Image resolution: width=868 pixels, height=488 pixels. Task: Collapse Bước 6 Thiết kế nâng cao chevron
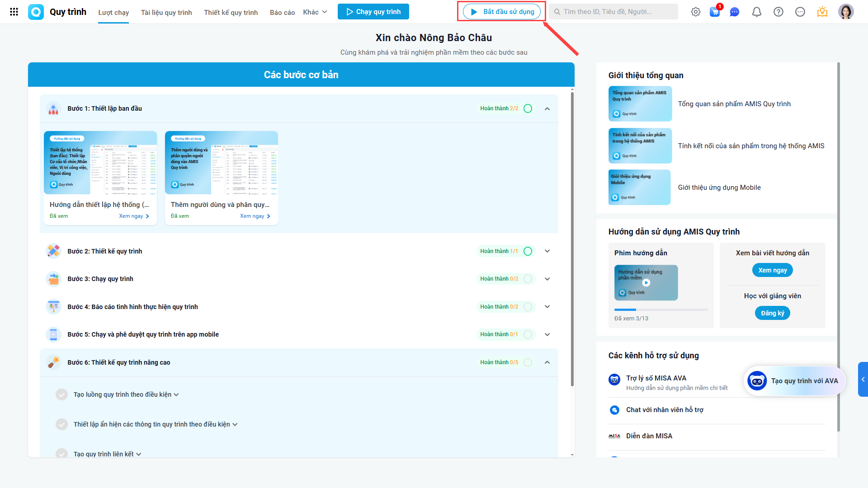(547, 362)
